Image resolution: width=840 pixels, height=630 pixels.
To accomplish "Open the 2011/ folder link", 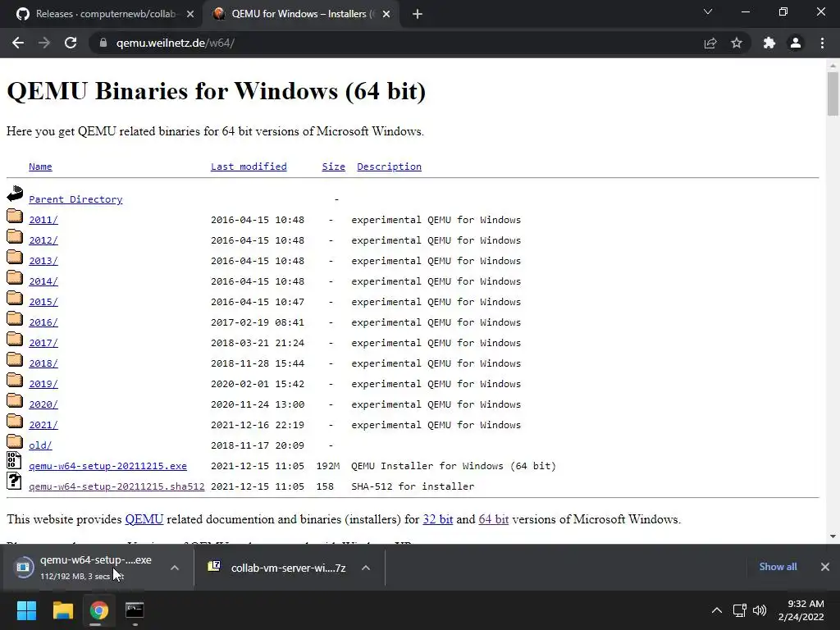I will click(43, 220).
